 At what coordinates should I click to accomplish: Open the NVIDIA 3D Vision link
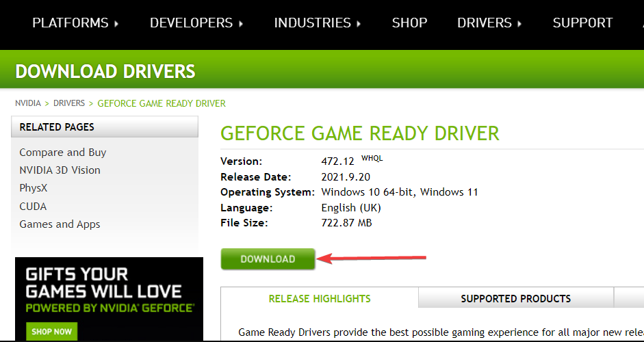point(60,170)
